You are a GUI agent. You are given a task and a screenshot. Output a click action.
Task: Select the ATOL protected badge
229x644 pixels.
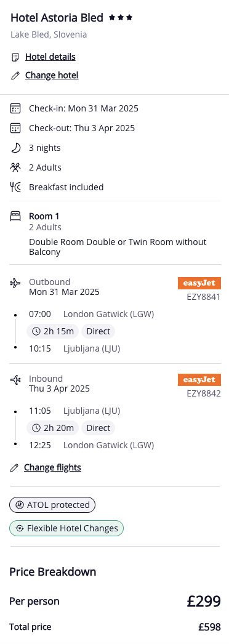[x=52, y=505]
